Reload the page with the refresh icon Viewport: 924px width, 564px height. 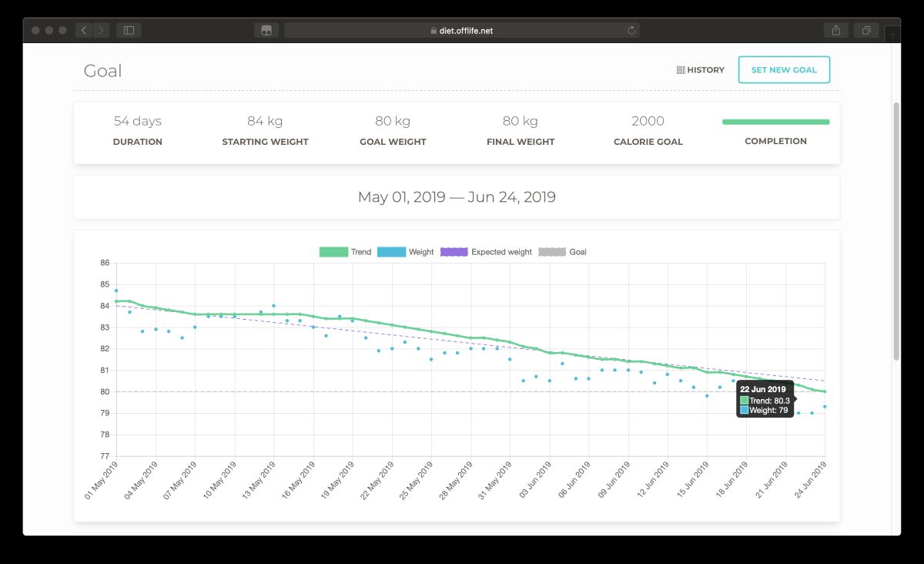tap(631, 30)
